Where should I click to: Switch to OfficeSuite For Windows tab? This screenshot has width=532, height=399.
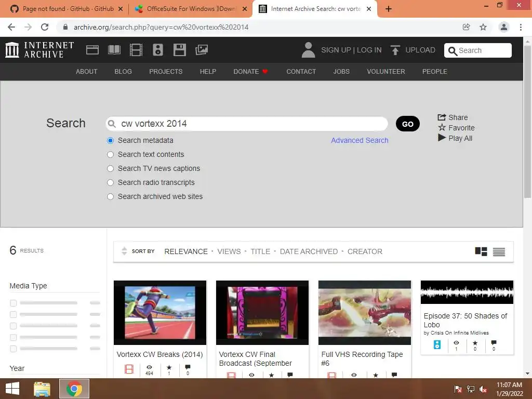click(191, 9)
